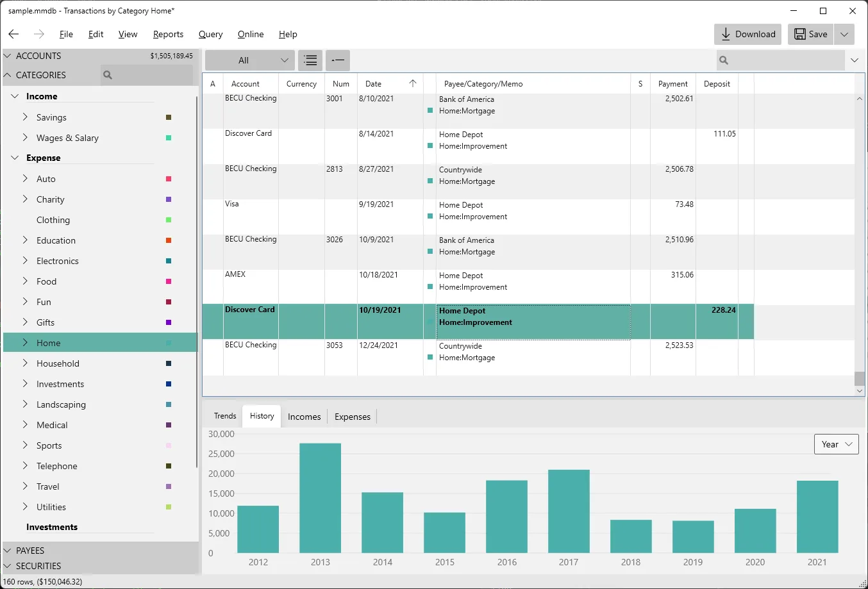Select the Telephone category
868x589 pixels.
tap(57, 466)
